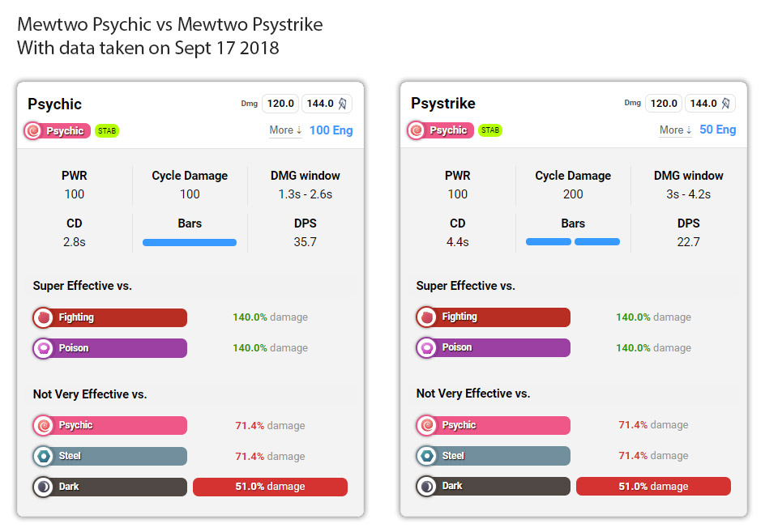The height and width of the screenshot is (532, 765).
Task: Click the Psychic type swirl icon under Psystrike title
Action: 417,130
